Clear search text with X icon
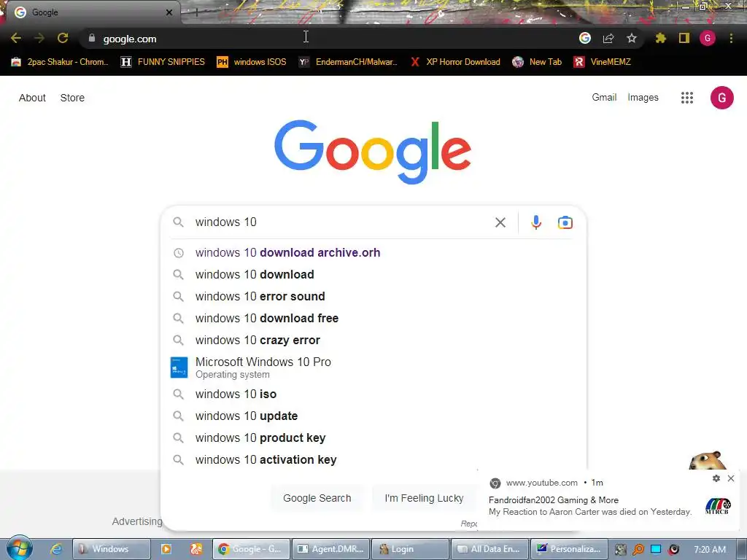The image size is (747, 560). coord(500,222)
